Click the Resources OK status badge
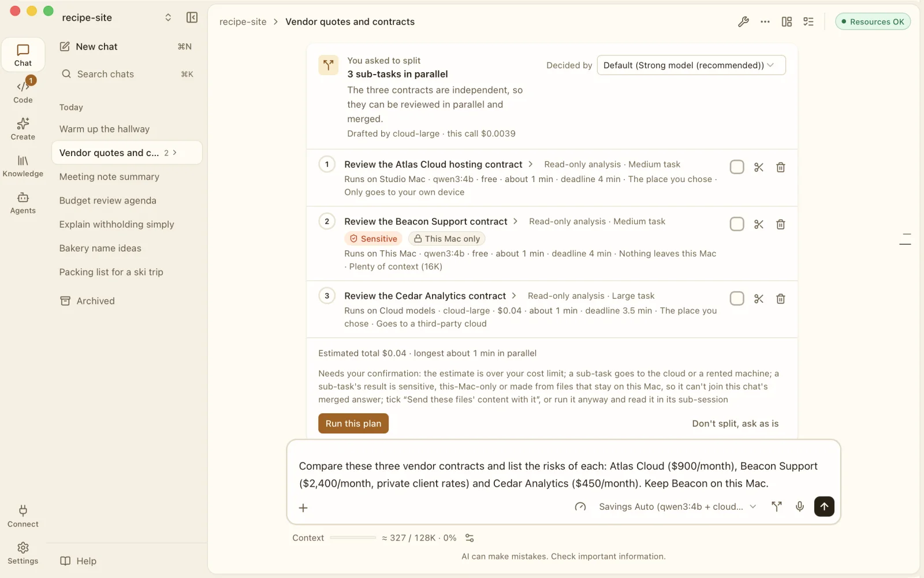This screenshot has width=924, height=578. click(x=873, y=22)
